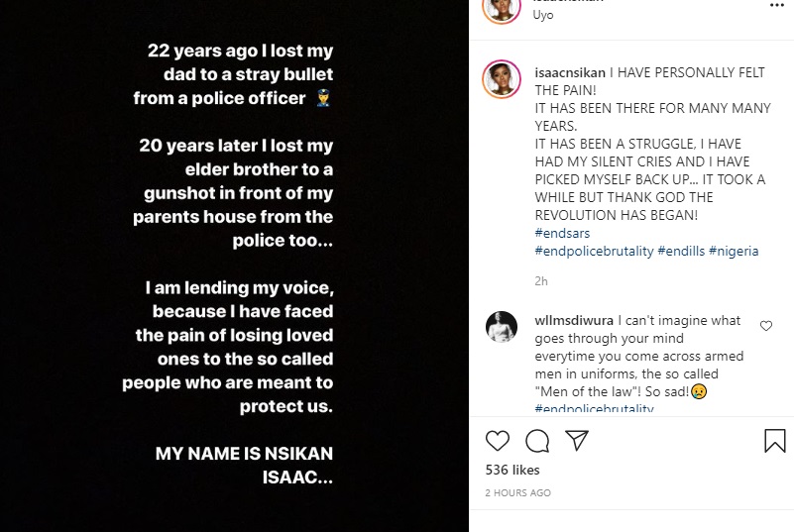Open the #endills hashtag
Image resolution: width=794 pixels, height=532 pixels.
[681, 251]
